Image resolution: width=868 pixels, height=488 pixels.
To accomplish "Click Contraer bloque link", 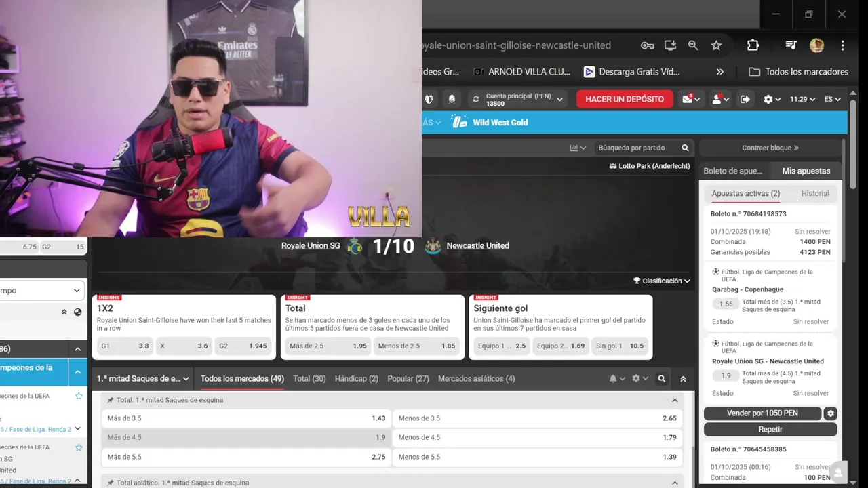I will 770,148.
